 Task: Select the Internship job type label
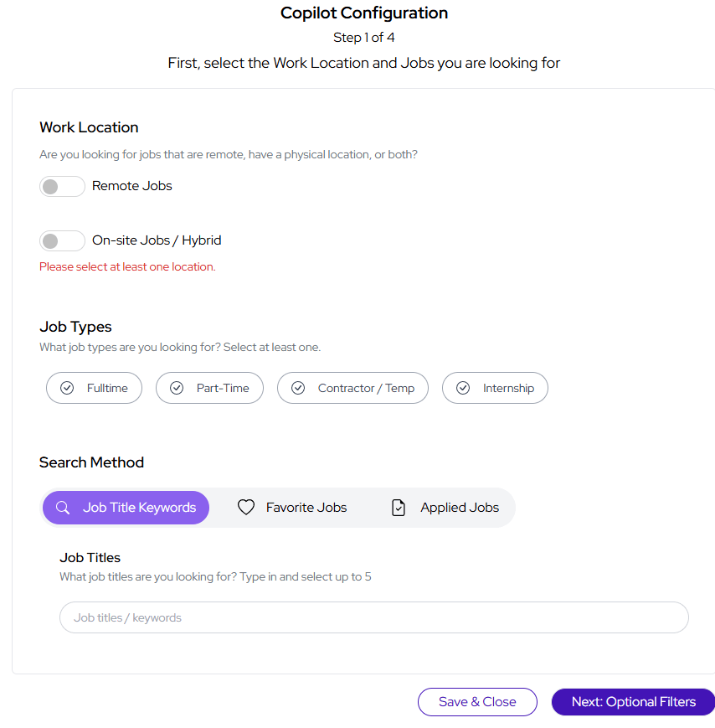(x=508, y=389)
